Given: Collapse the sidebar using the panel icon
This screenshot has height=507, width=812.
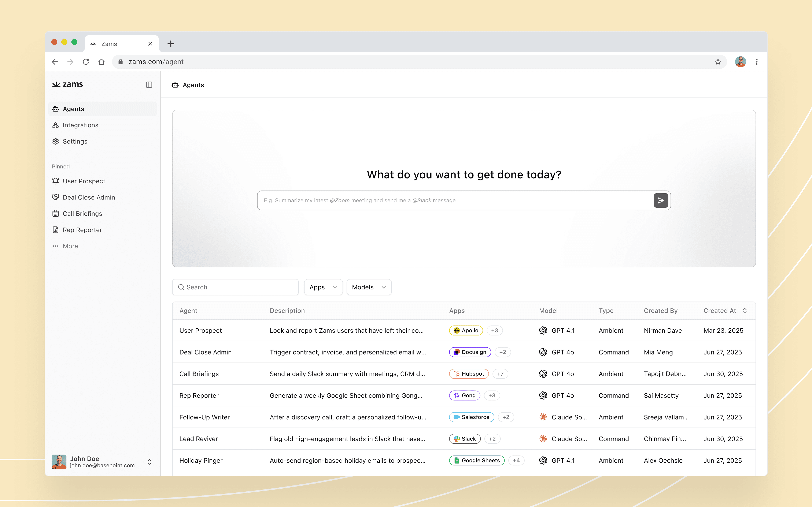Looking at the screenshot, I should 149,84.
